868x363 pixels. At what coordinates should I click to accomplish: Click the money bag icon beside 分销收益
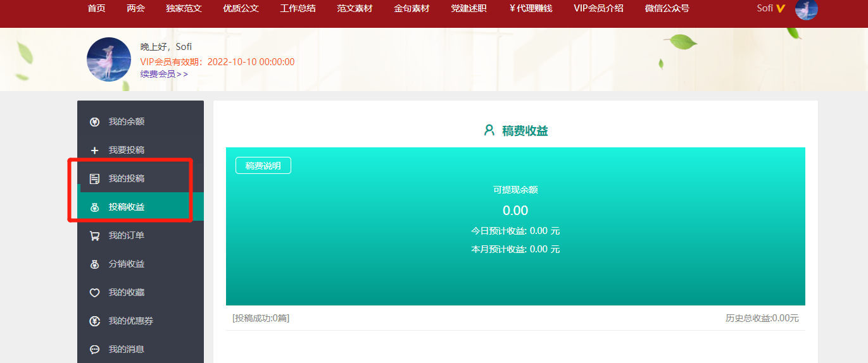[95, 264]
